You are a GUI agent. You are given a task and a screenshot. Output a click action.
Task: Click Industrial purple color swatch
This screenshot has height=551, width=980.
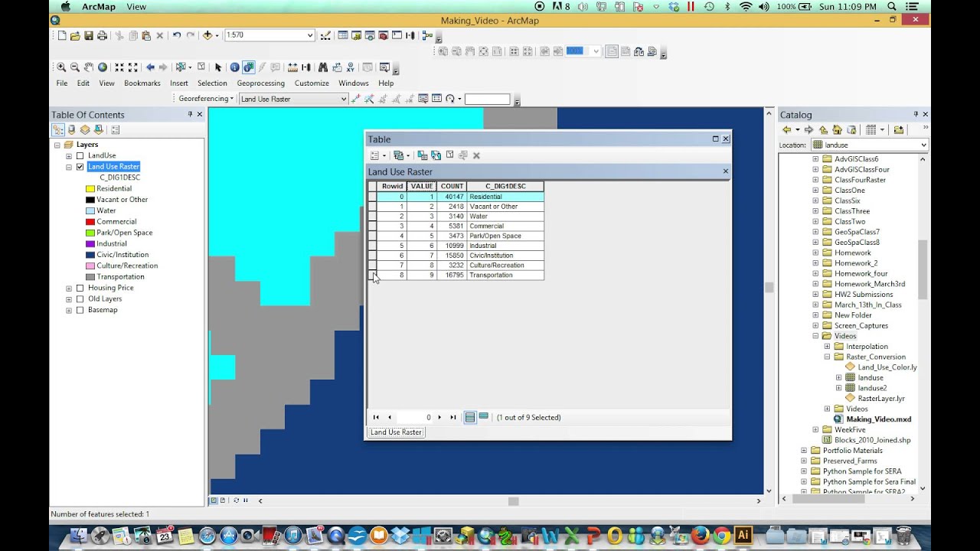click(90, 244)
